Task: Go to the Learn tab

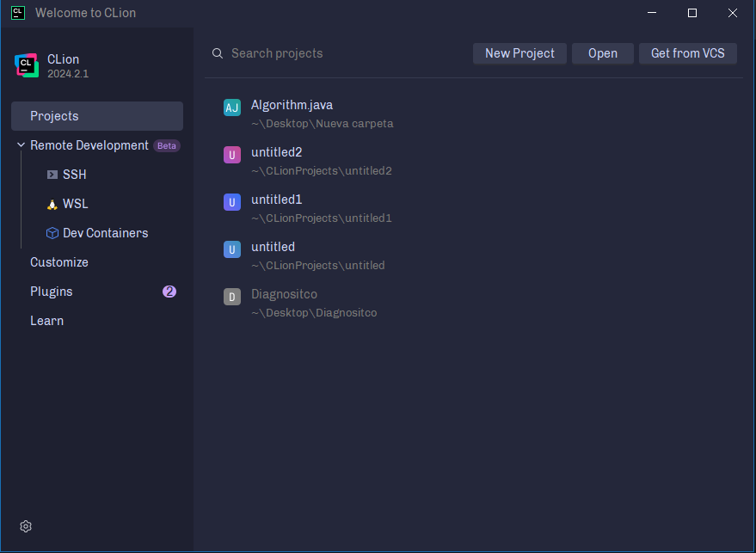Action: coord(46,321)
